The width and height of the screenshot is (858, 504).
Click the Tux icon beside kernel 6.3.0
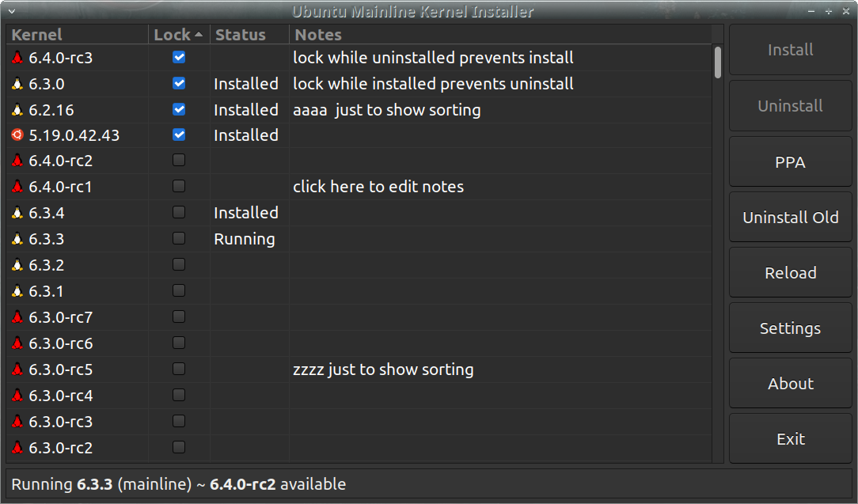(17, 83)
